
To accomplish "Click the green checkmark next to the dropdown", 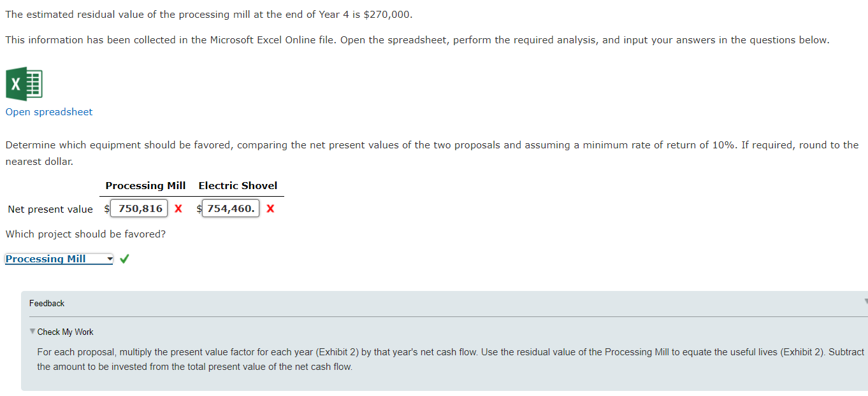I will (x=124, y=258).
